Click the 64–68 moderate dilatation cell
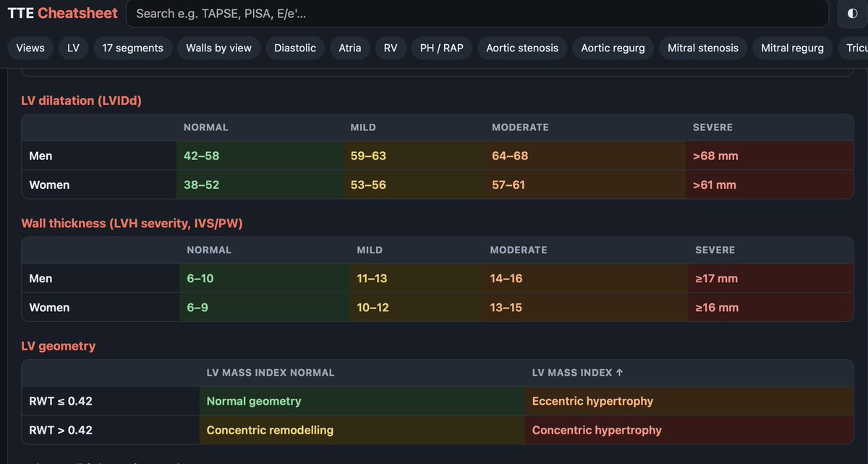This screenshot has height=464, width=868. click(x=585, y=156)
